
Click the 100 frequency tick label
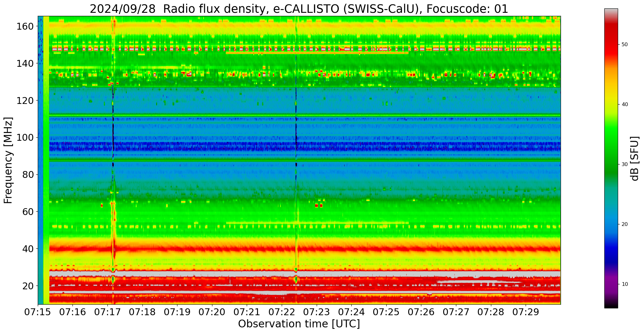tap(25, 137)
